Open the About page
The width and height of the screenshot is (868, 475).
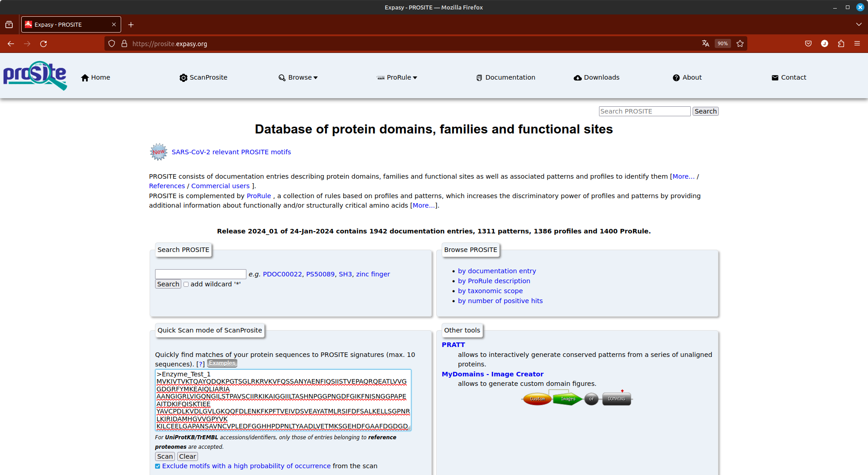coord(687,77)
